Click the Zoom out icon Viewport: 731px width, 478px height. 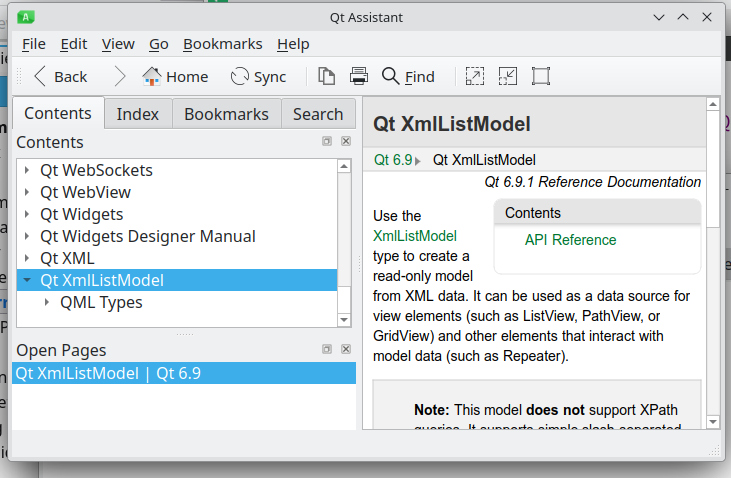tap(508, 76)
